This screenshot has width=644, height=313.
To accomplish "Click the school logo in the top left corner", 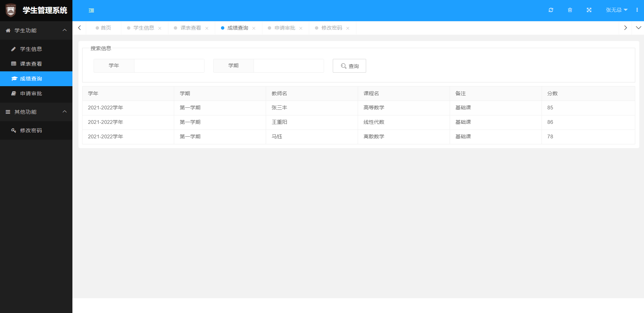I will 10,10.
